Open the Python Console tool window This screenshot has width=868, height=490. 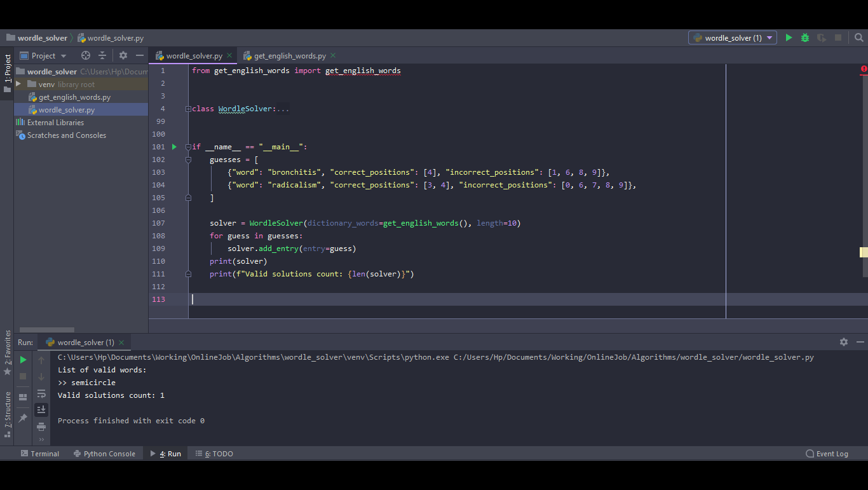(104, 454)
